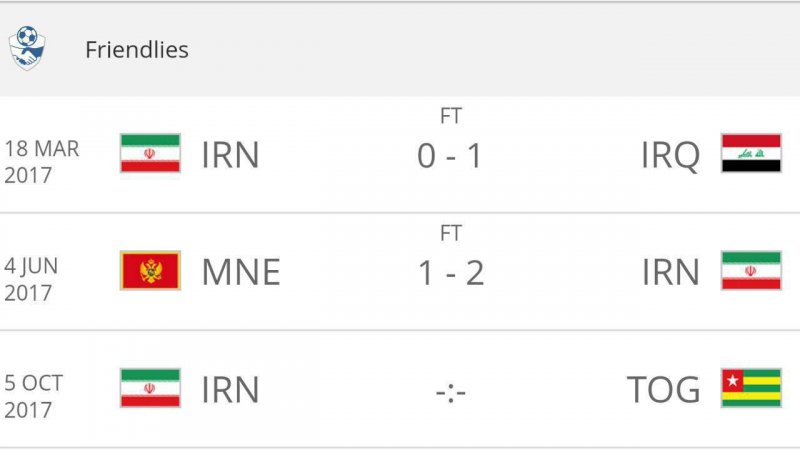Select IRN team name in 5 OCT match

click(230, 390)
